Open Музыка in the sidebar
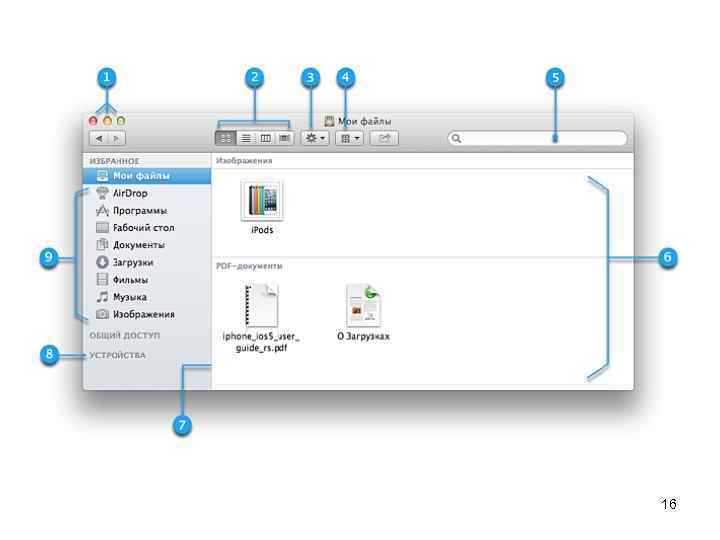720x540 pixels. point(147,297)
